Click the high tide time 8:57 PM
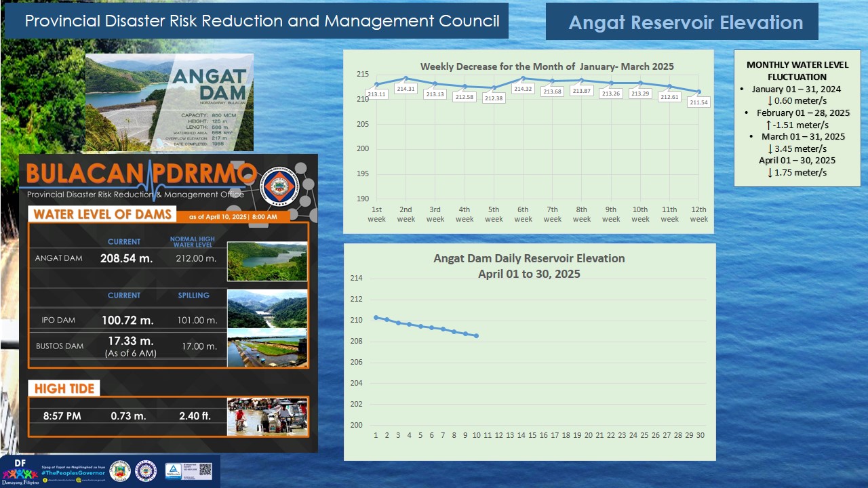Image resolution: width=868 pixels, height=488 pixels. click(x=62, y=415)
